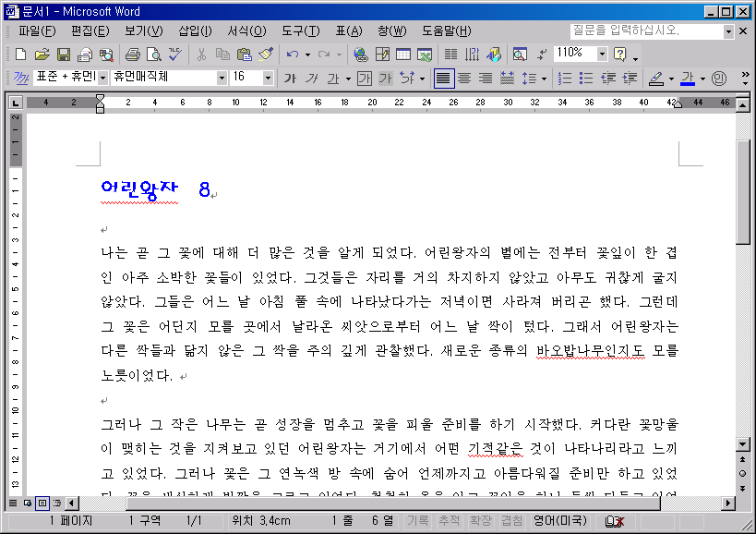Toggle Bold formatting button
This screenshot has height=534, width=756.
[290, 79]
